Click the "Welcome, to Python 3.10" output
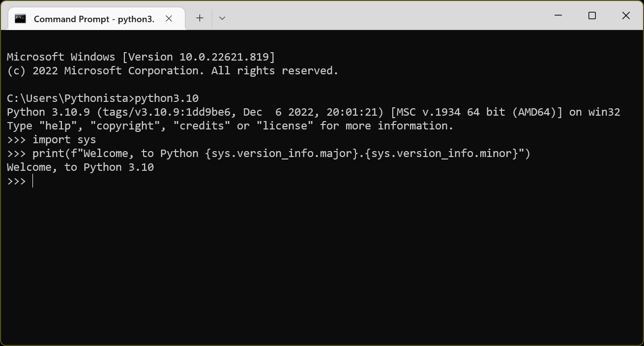This screenshot has height=346, width=644. point(80,167)
